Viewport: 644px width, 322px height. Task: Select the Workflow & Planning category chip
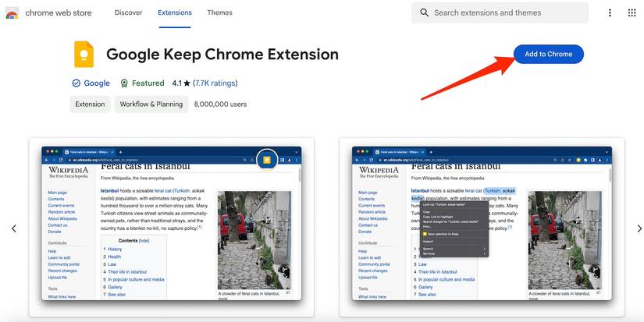point(151,104)
